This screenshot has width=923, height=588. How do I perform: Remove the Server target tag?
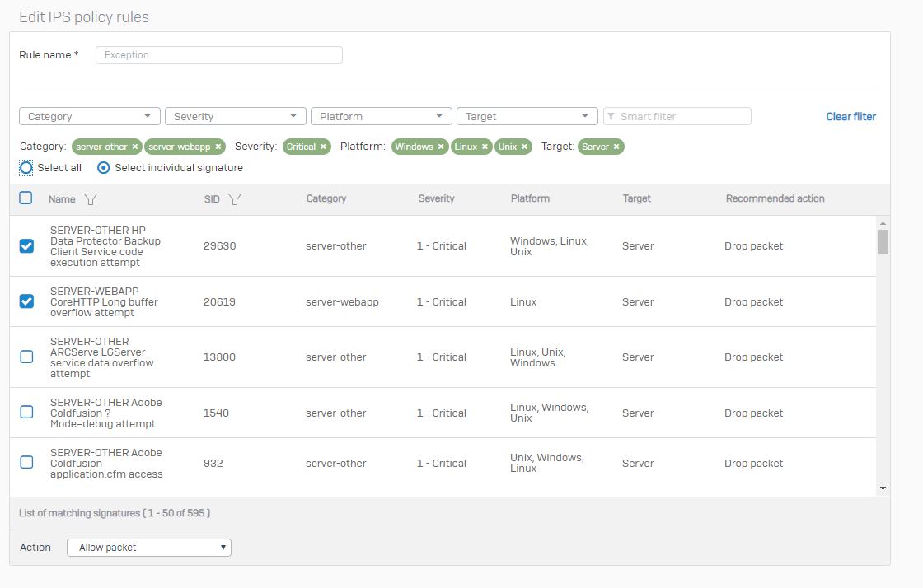pyautogui.click(x=616, y=147)
